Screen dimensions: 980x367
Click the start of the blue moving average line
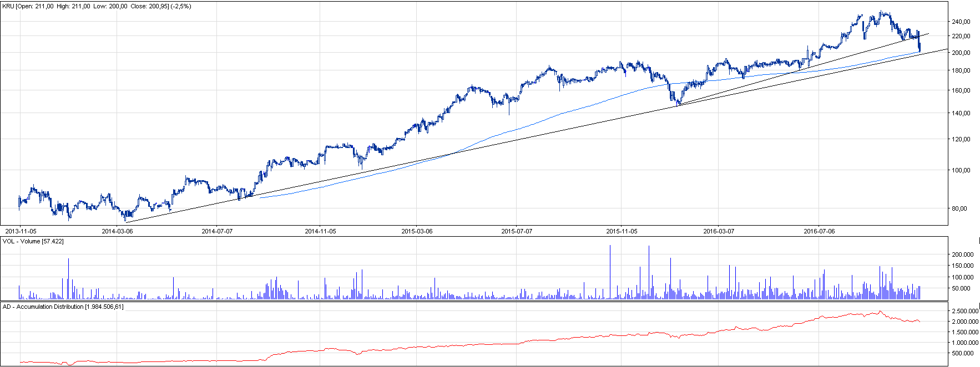(260, 197)
